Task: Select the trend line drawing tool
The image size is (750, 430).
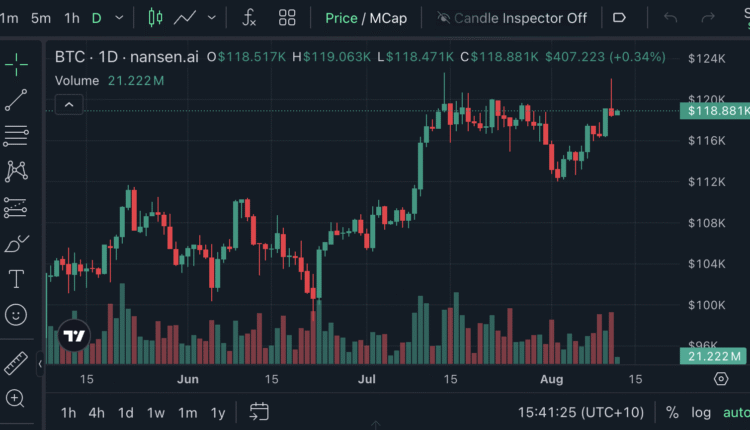Action: [16, 100]
